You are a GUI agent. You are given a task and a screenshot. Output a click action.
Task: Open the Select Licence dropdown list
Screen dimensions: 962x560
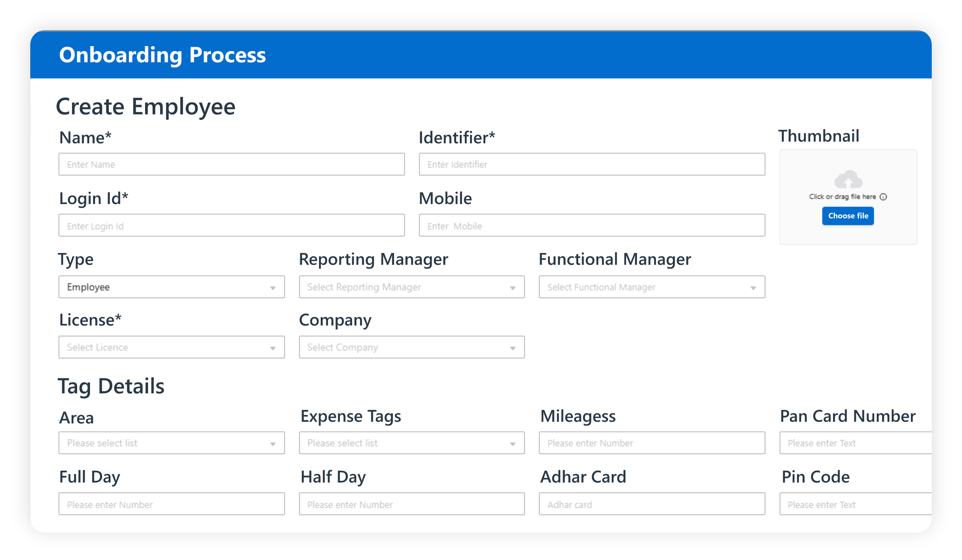171,347
